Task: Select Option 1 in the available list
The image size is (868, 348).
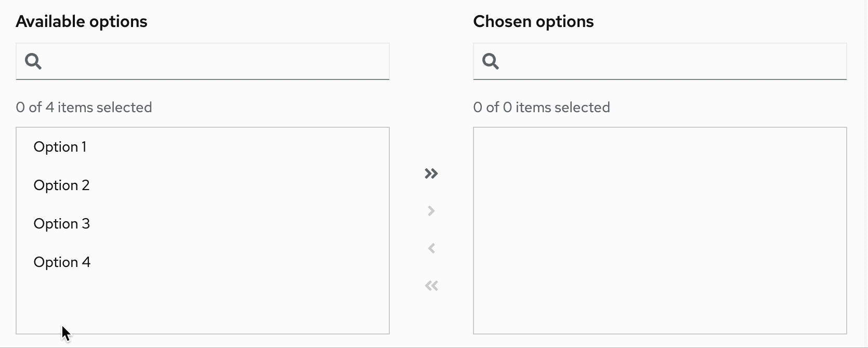Action: point(60,147)
